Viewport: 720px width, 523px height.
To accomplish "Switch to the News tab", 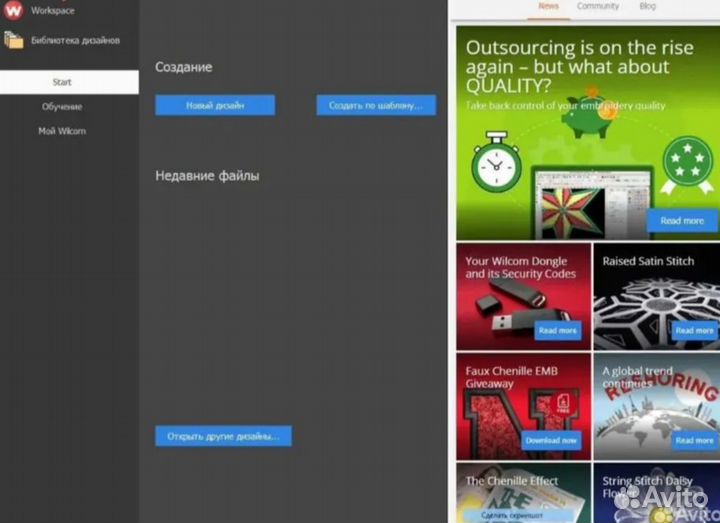I will pyautogui.click(x=548, y=6).
